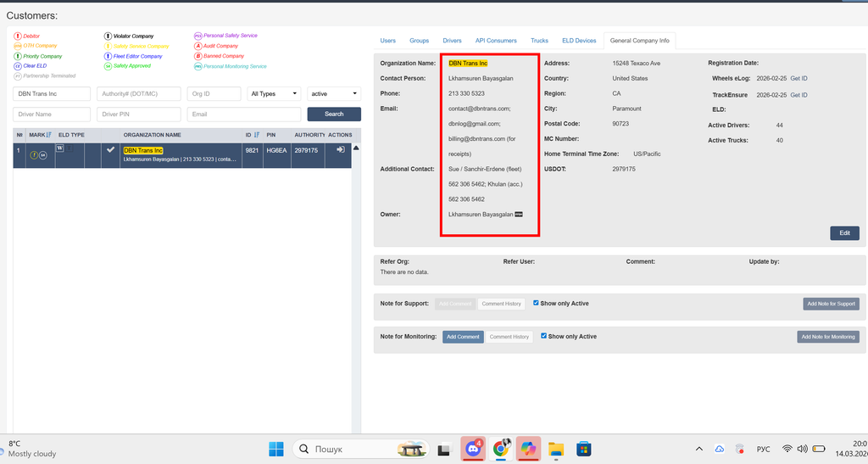Open Discord from the taskbar
Viewport: 868px width, 464px height.
[x=473, y=449]
